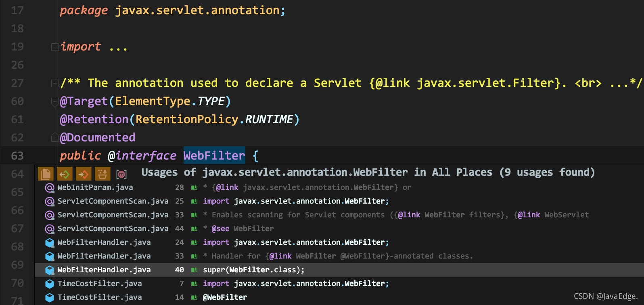Click class icon of WebFilterHandler.java line 33

pos(49,257)
